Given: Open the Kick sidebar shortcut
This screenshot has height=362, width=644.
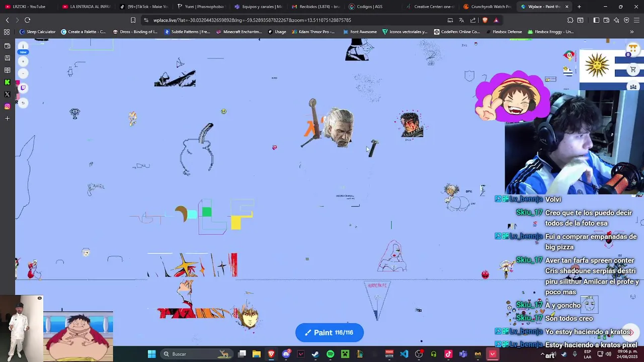Looking at the screenshot, I should pyautogui.click(x=7, y=82).
